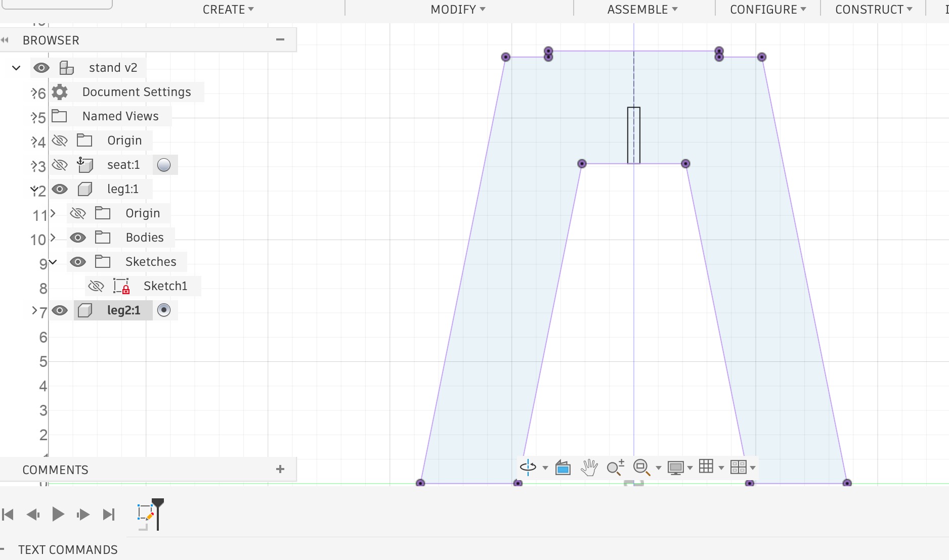Select the Zoom magnifier with plus sign

tap(615, 468)
